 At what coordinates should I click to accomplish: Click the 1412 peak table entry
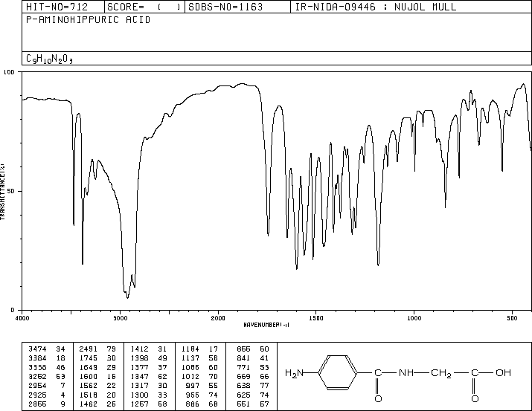coord(149,349)
